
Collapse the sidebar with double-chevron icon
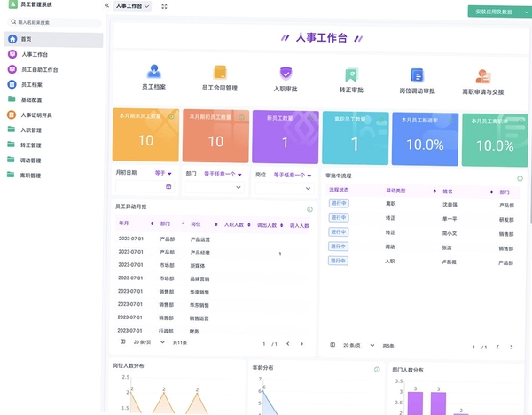[106, 5]
